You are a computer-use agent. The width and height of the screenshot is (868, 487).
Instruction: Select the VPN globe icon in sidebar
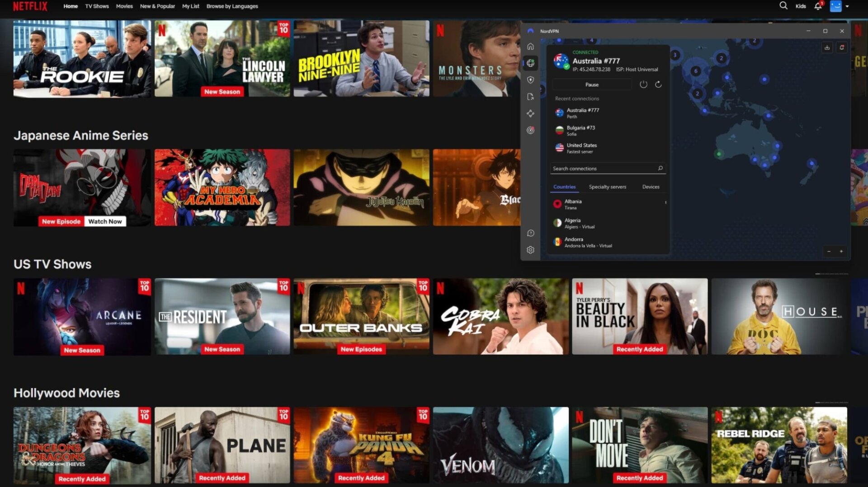click(531, 63)
